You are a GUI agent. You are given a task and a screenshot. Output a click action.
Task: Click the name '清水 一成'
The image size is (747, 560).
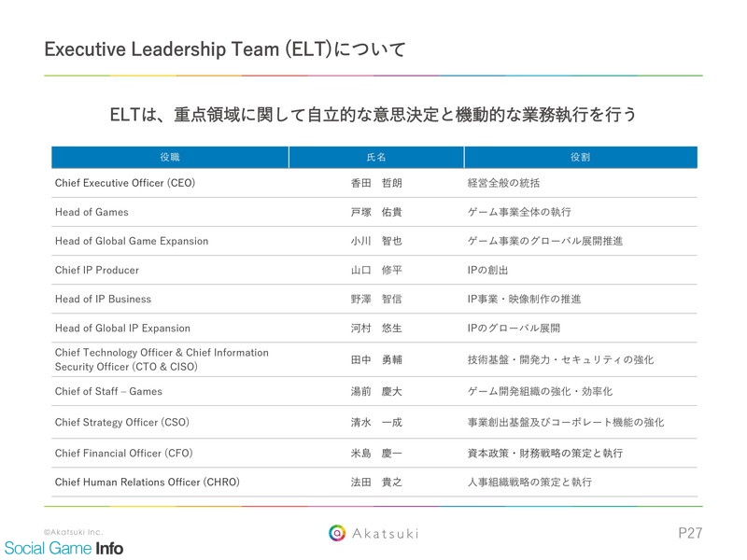coord(376,423)
